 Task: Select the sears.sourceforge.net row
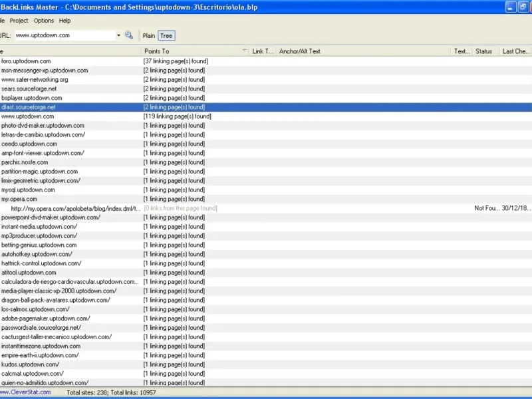pos(266,88)
